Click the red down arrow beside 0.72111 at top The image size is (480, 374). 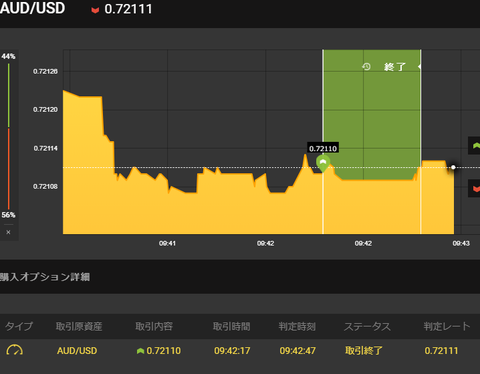point(95,10)
